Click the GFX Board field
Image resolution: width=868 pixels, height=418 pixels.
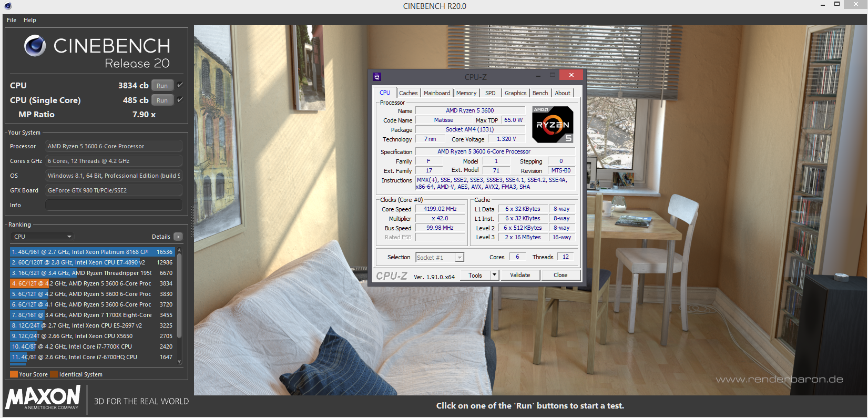(114, 190)
